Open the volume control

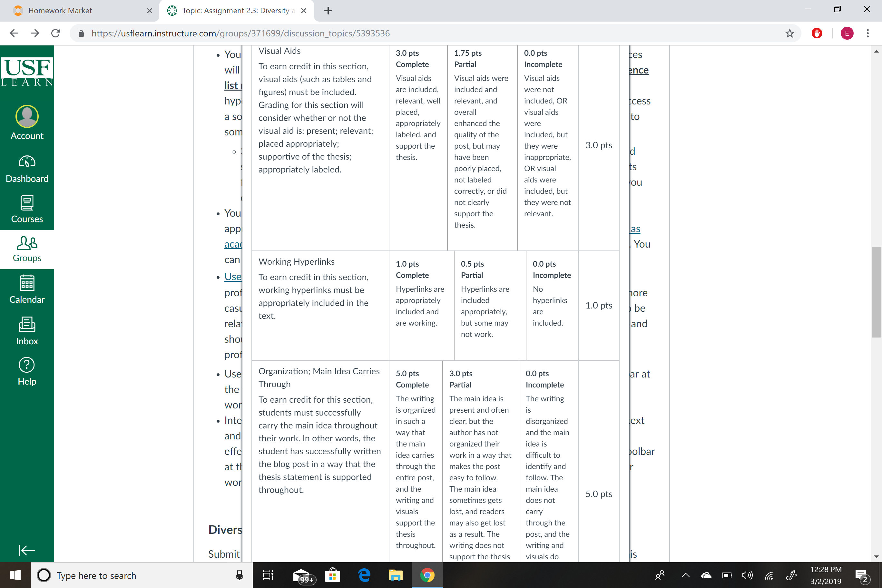748,575
